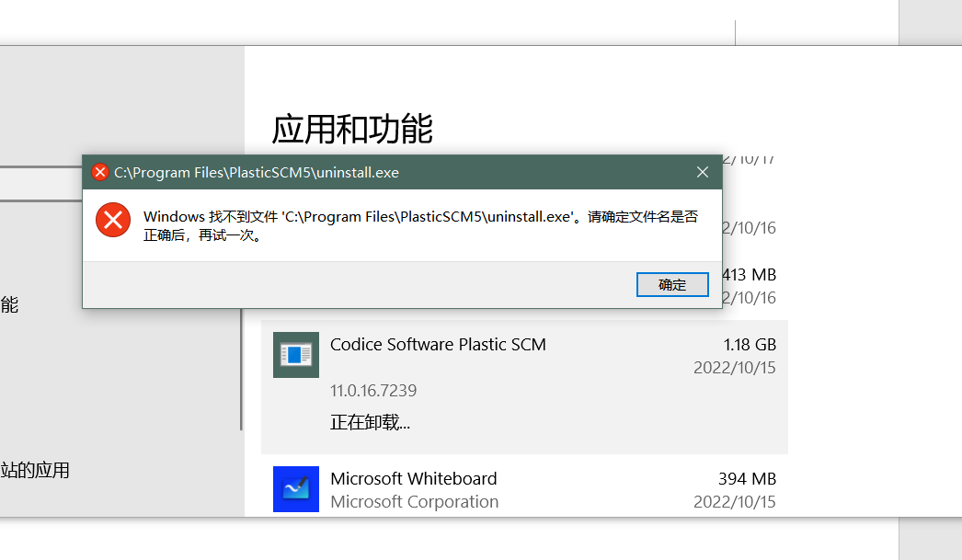Click Plastic SCM install date 2022/10/15
Image resolution: width=962 pixels, height=560 pixels.
(x=735, y=368)
